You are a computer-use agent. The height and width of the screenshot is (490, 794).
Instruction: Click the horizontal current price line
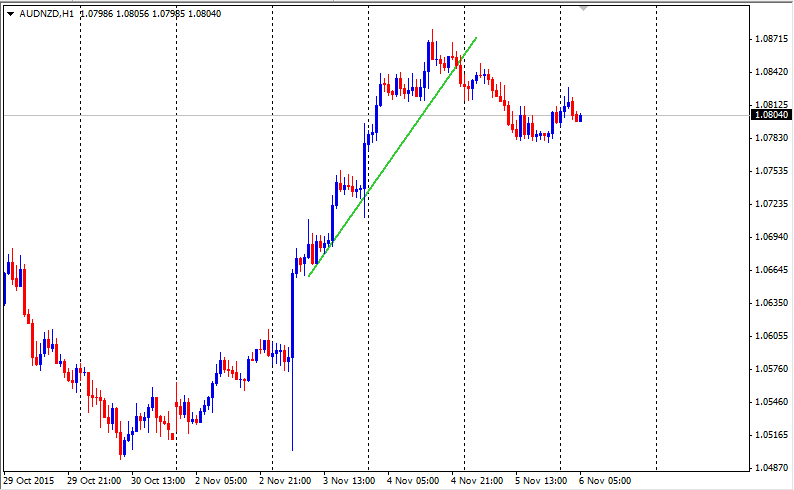point(377,115)
